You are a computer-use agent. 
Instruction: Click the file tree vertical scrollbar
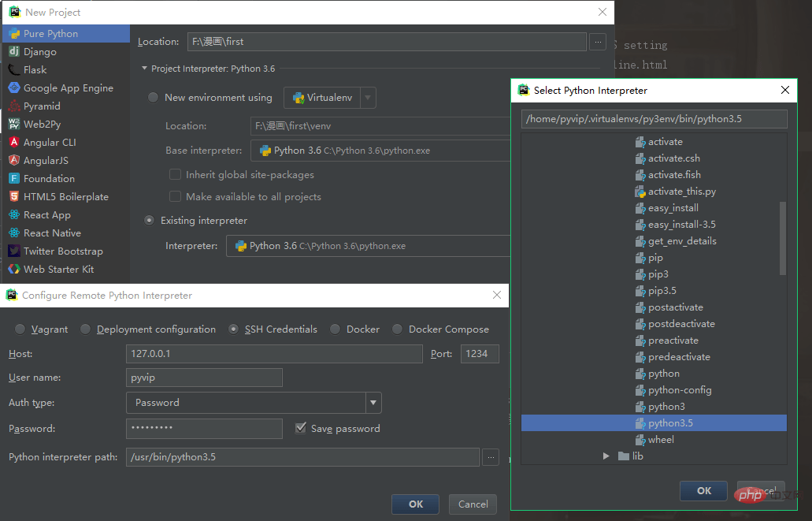(783, 239)
